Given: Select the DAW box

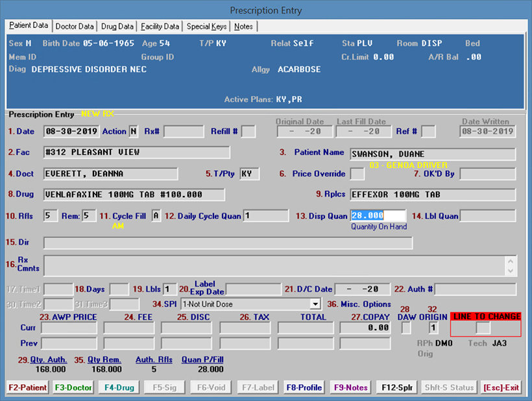Looking at the screenshot, I should click(405, 328).
